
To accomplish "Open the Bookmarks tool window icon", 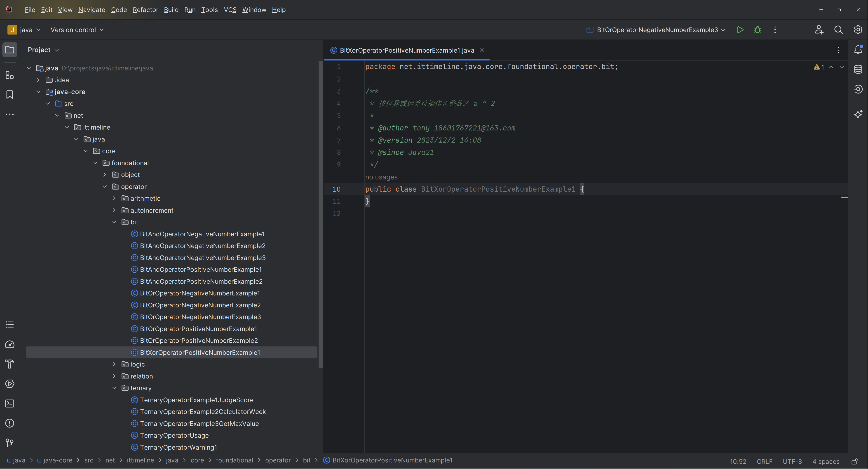I will pyautogui.click(x=10, y=95).
